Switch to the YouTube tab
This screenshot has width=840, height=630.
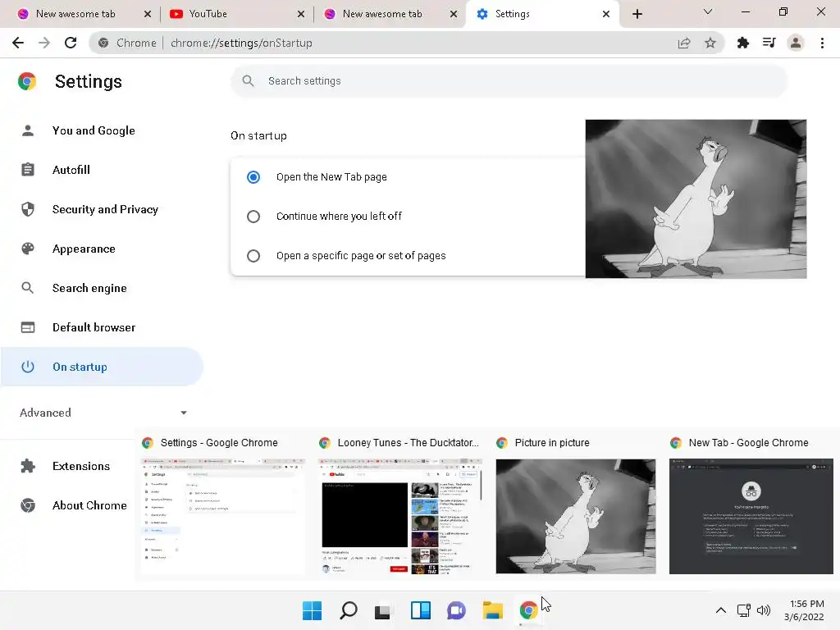coord(236,14)
